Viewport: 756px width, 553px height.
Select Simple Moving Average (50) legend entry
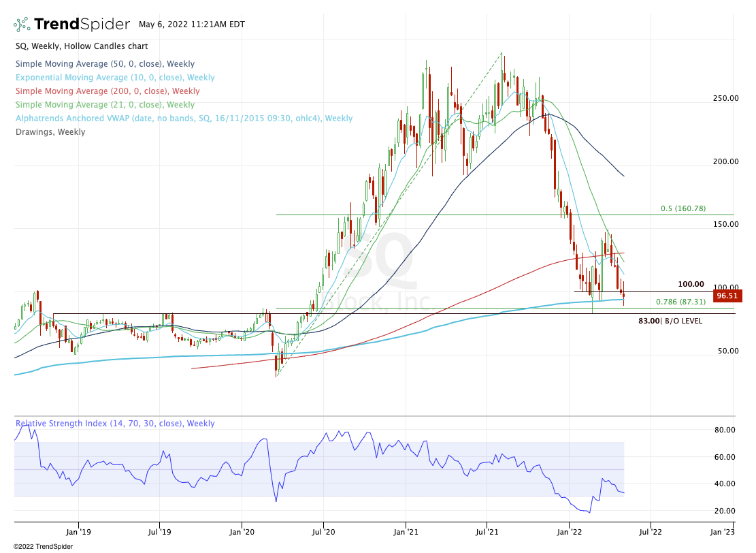click(105, 64)
